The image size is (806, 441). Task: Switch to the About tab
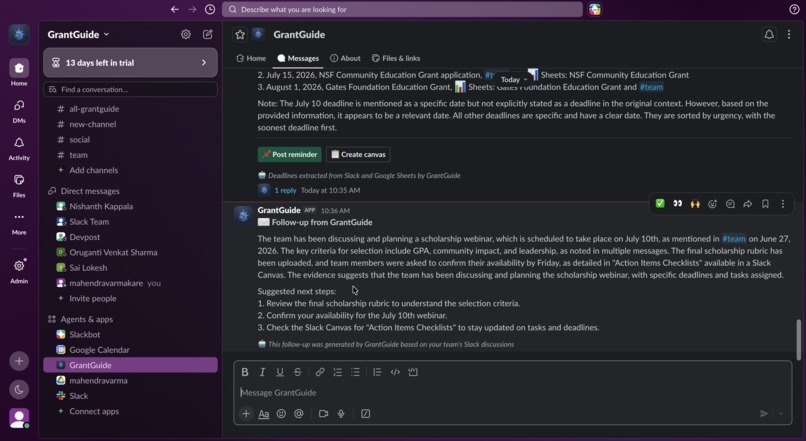(345, 58)
